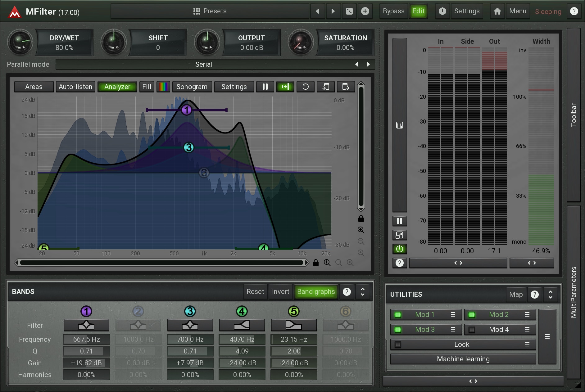Click the add preset plus icon

click(365, 11)
